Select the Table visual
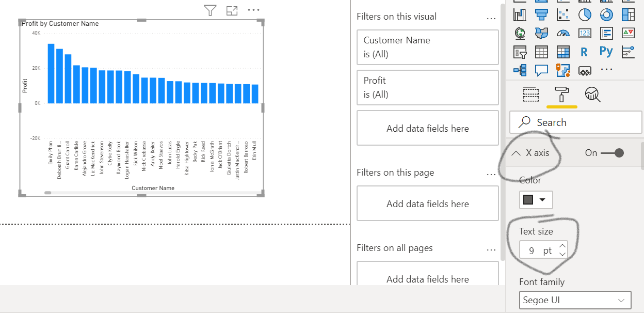The image size is (644, 313). click(x=541, y=52)
